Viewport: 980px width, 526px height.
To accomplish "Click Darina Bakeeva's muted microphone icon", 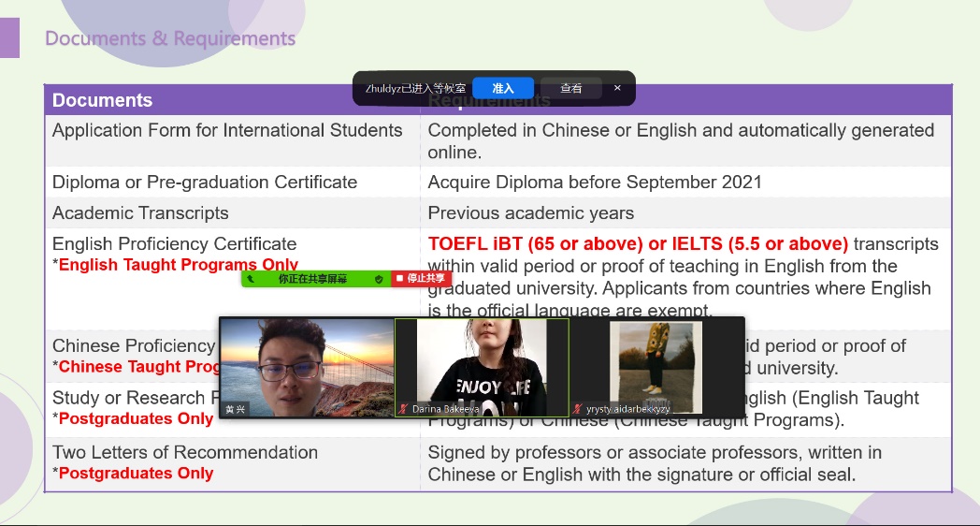I will [404, 409].
